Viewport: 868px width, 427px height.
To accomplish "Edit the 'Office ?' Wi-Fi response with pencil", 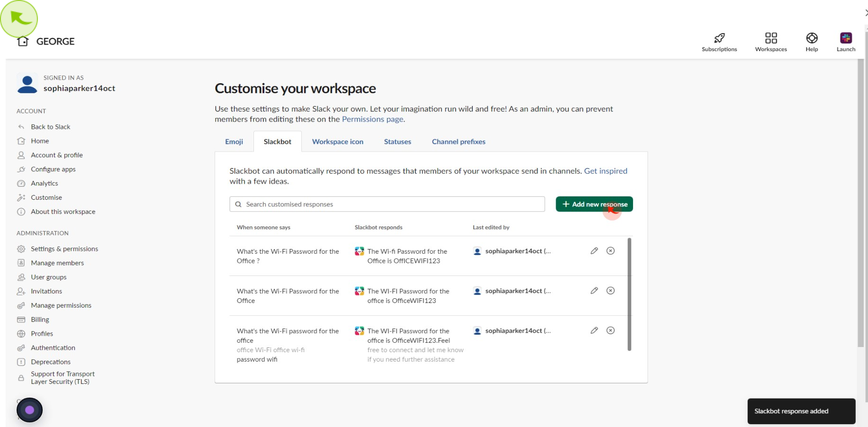I will pyautogui.click(x=594, y=251).
